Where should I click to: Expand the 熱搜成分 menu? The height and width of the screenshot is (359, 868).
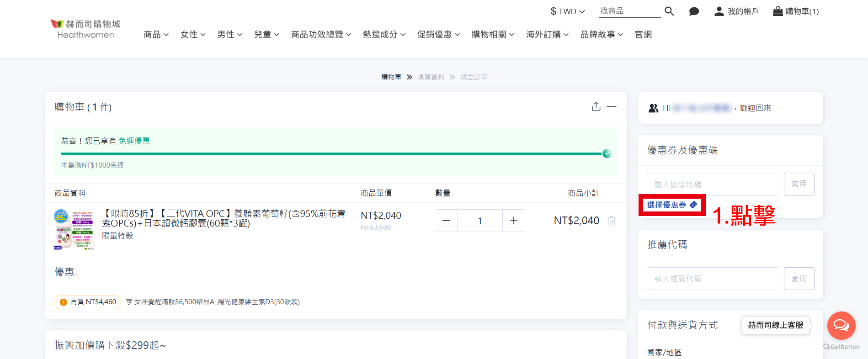384,34
